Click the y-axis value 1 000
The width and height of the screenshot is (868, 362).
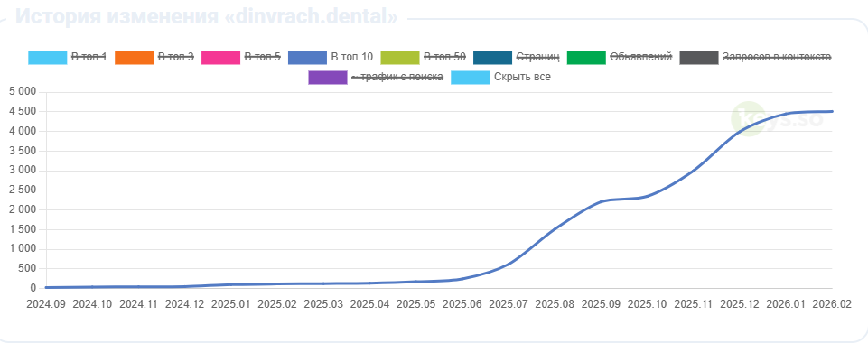[23, 249]
